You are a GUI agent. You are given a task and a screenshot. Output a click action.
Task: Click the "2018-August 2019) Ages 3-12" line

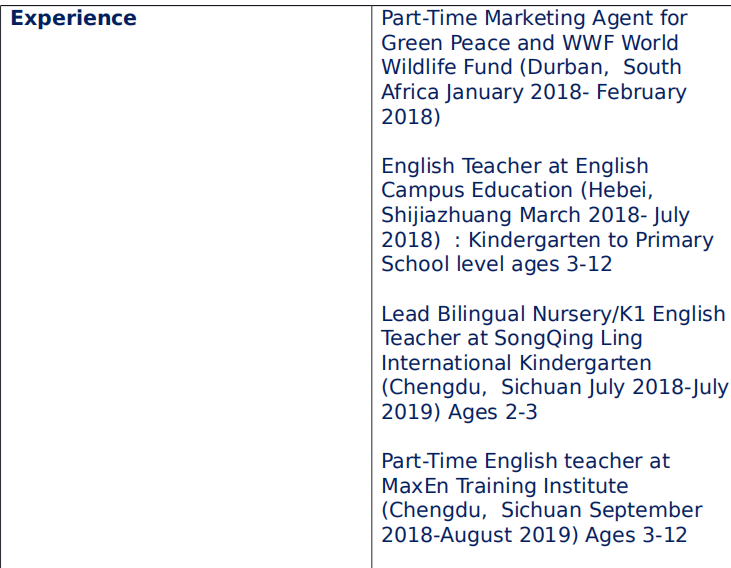pyautogui.click(x=534, y=535)
